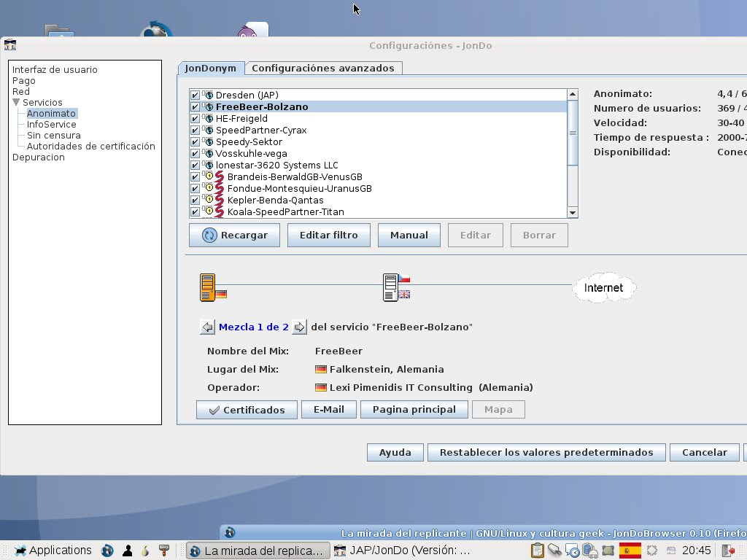Select Pago in the settings tree

click(24, 80)
